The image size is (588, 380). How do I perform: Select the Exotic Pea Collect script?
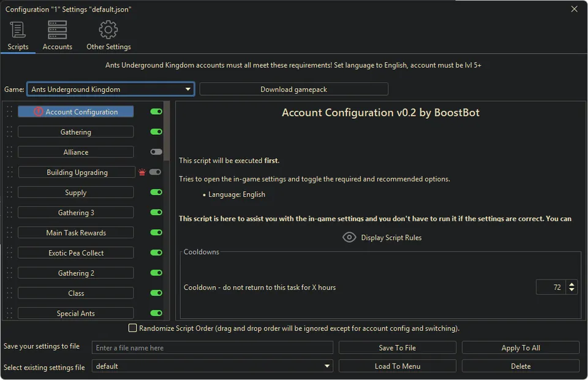tap(76, 253)
